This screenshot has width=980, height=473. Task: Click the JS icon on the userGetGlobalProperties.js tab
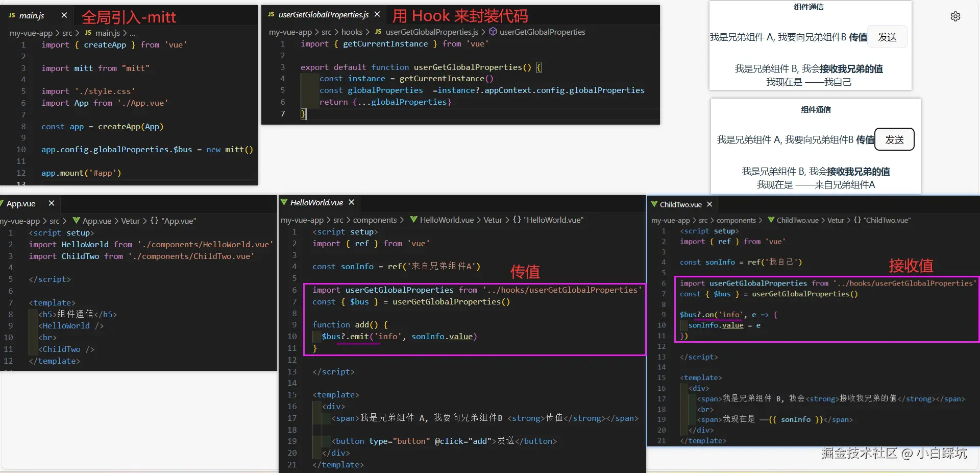click(271, 14)
